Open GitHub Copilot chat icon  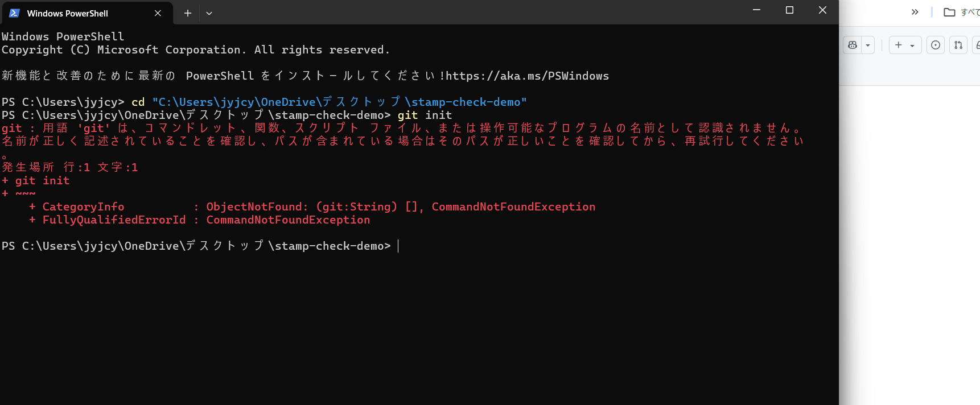pyautogui.click(x=853, y=45)
